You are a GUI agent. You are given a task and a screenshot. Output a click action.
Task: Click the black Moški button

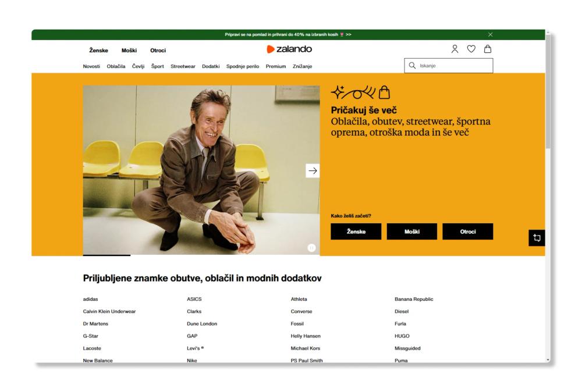(x=411, y=231)
